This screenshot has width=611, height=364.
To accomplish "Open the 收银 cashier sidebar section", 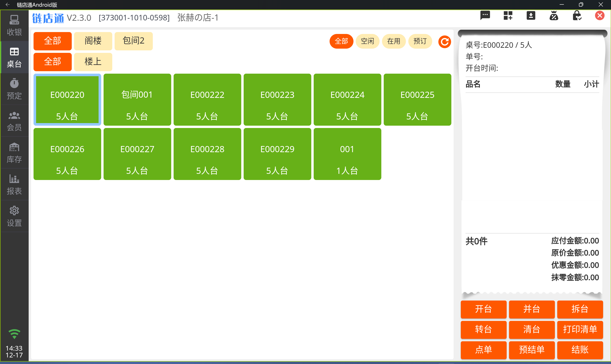I will coord(14,25).
